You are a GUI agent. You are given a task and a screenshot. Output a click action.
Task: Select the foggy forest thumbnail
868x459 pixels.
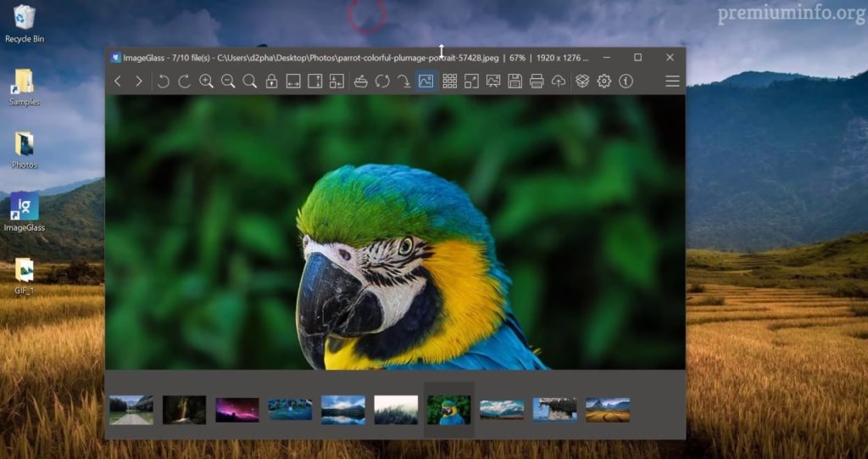point(396,410)
